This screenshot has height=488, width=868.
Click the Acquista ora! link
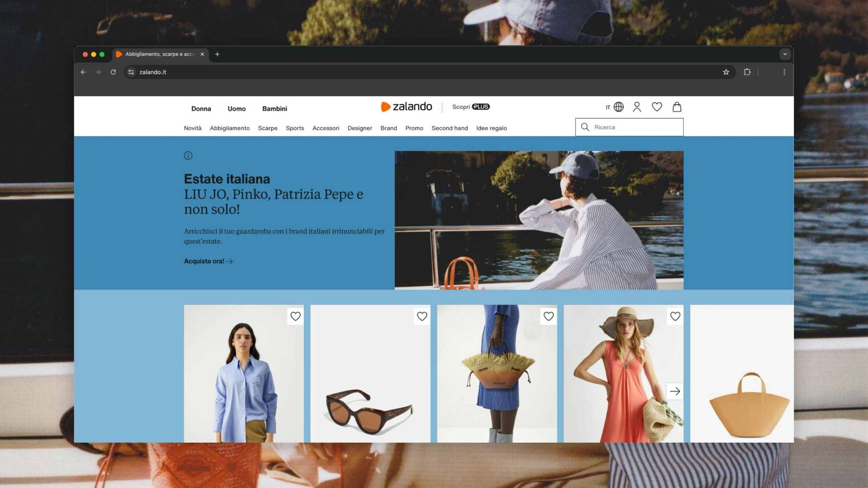[x=208, y=261]
